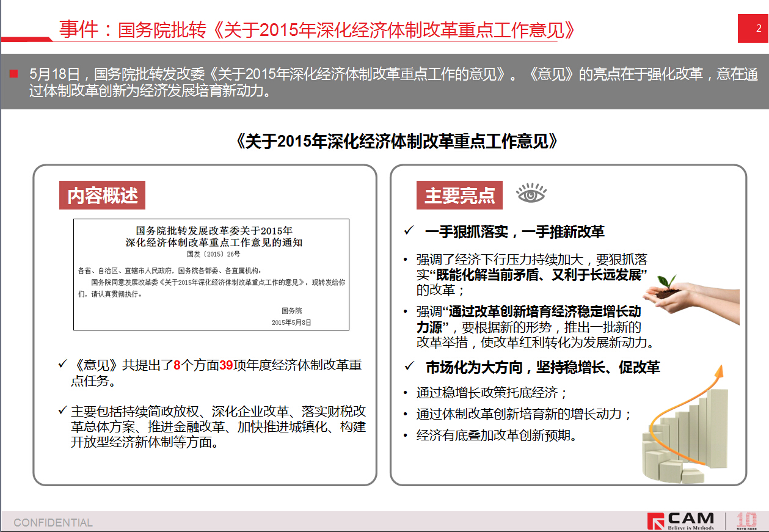
Task: Click the red slide title starting 事件：国务院批转
Action: 316,29
